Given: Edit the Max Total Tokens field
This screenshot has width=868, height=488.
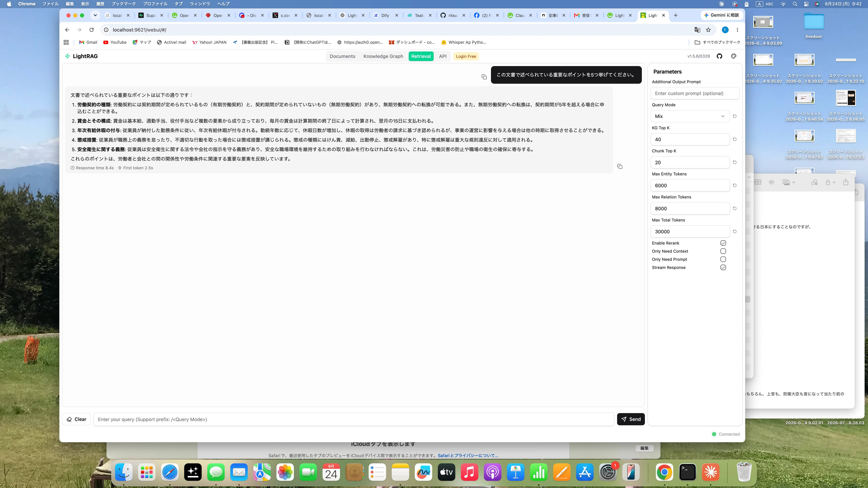Looking at the screenshot, I should pyautogui.click(x=690, y=232).
